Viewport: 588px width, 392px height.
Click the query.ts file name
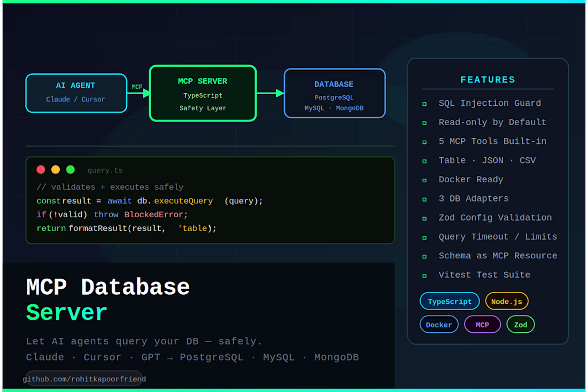click(105, 170)
